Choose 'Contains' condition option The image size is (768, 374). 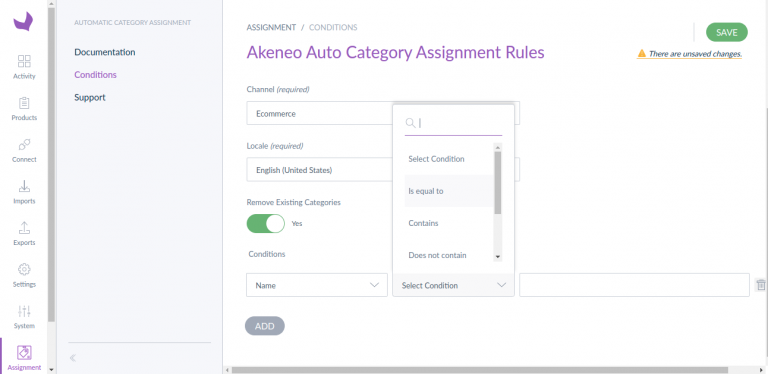(x=449, y=223)
